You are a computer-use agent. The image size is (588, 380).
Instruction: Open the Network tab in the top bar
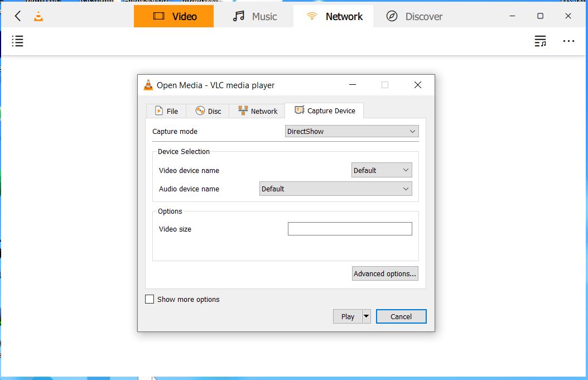coord(334,16)
